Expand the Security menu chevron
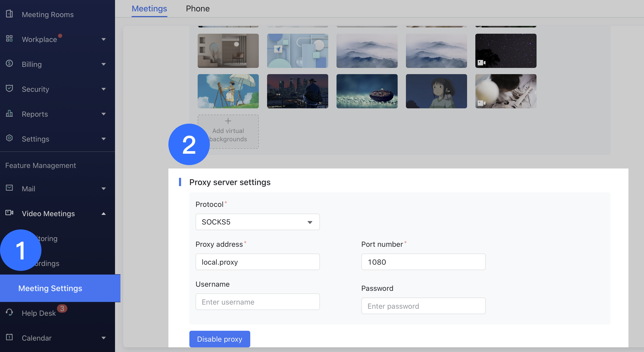The image size is (644, 352). [x=104, y=89]
